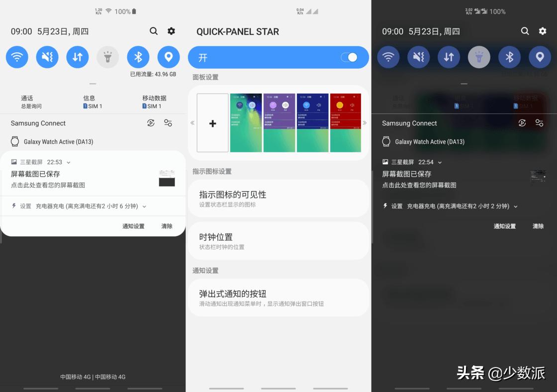557x392 pixels.
Task: Enable Wi-Fi from the quick settings panel
Action: pos(17,57)
